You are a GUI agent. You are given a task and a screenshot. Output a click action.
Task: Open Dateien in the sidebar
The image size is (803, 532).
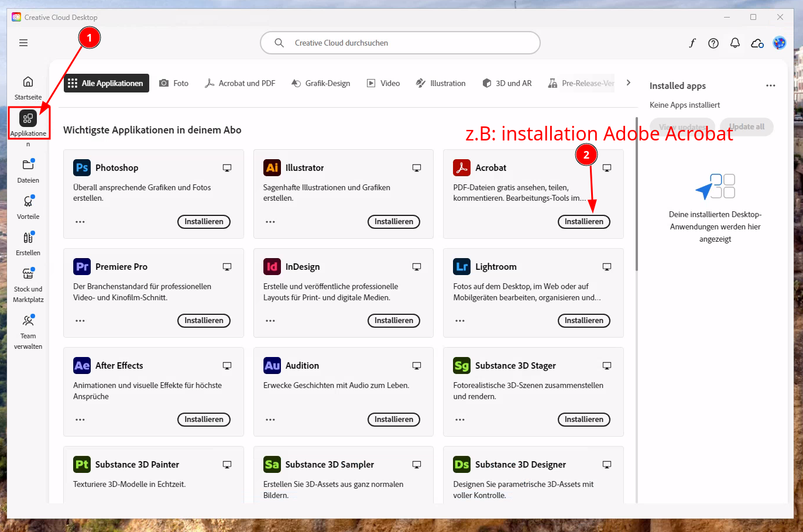[28, 165]
